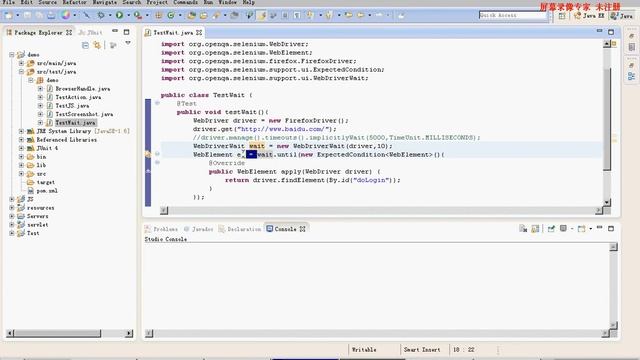
Task: Click the Package Explorer horizontal scrollbar thumb
Action: coord(58,333)
